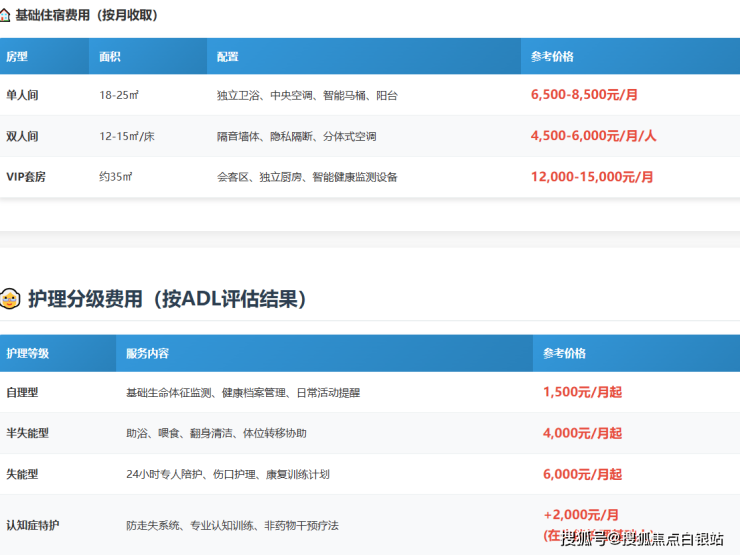Select the 失能型 care level row
The height and width of the screenshot is (555, 740).
tap(21, 474)
